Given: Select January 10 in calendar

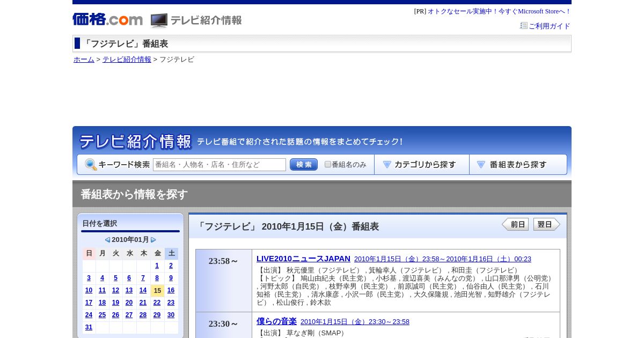Looking at the screenshot, I should click(89, 290).
